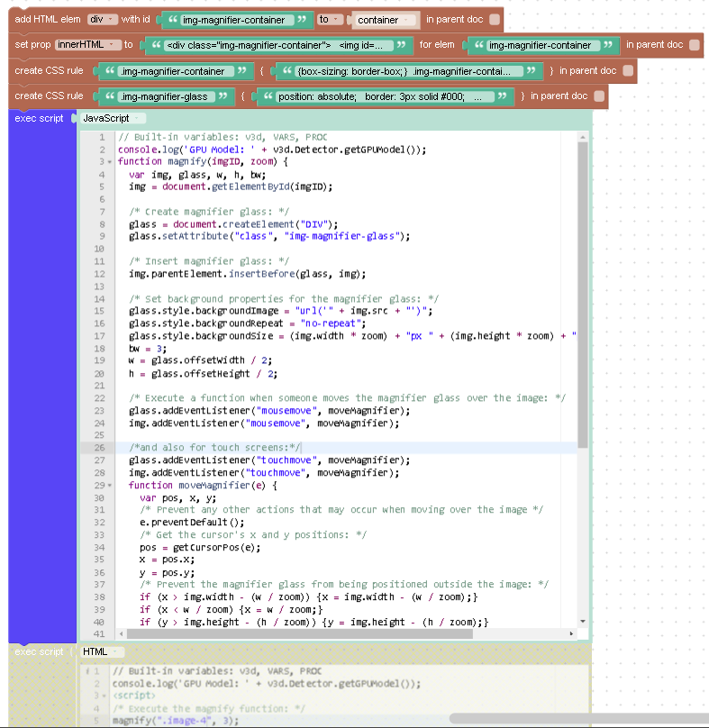709x728 pixels.
Task: Click the code editor horizontal scrollbar thumb
Action: [x=300, y=633]
